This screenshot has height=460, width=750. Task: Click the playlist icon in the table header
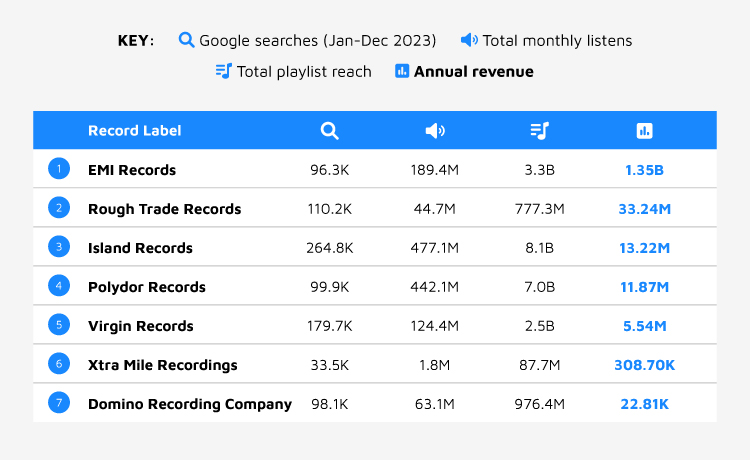[540, 131]
